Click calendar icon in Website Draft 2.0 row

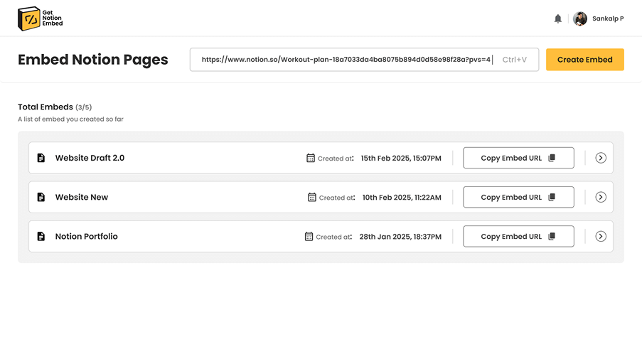(x=311, y=158)
